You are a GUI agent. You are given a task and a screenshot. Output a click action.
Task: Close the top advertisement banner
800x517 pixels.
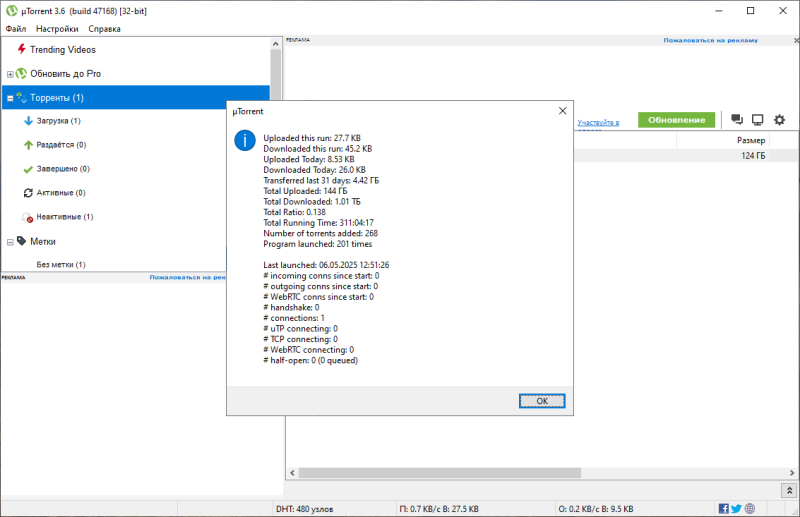[796, 40]
